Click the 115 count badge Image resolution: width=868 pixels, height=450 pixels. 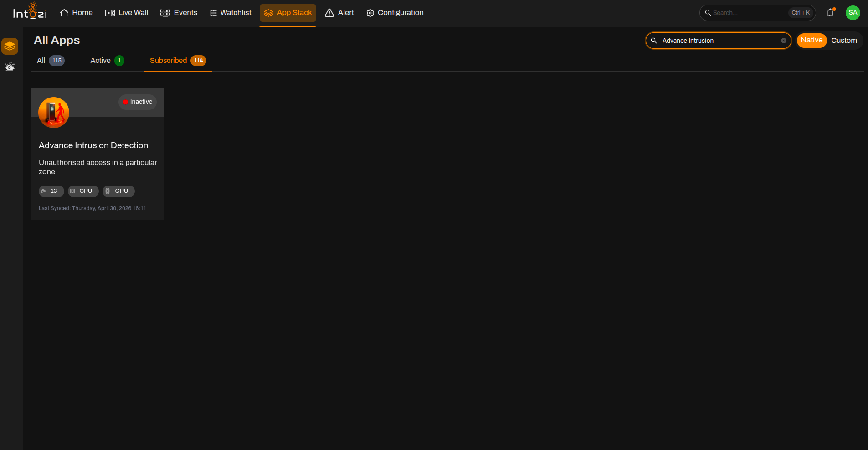[x=56, y=61]
